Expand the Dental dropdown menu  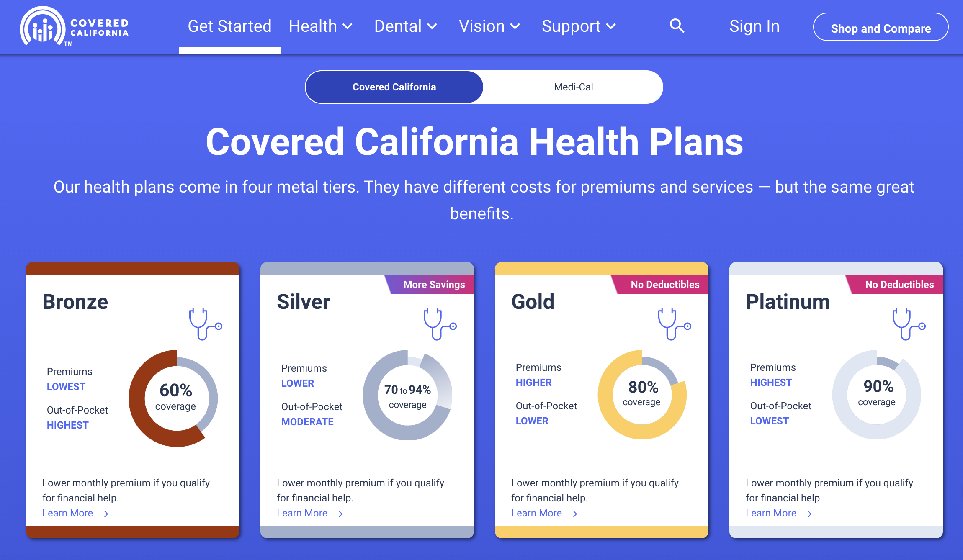coord(406,26)
